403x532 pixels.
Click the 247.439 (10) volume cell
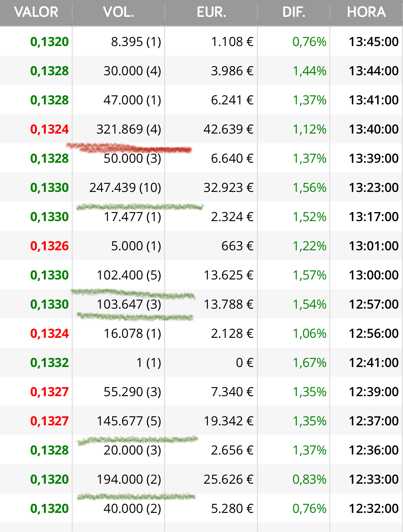(125, 188)
